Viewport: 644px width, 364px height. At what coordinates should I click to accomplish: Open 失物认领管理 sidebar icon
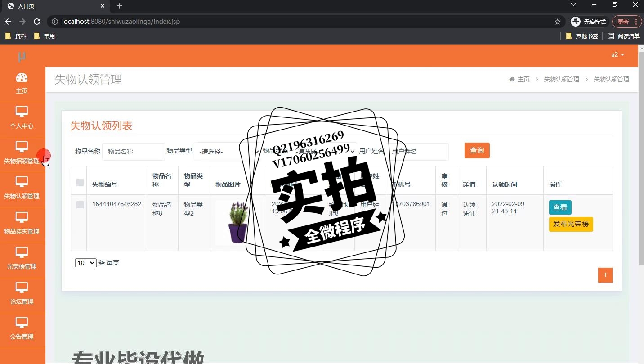pyautogui.click(x=22, y=182)
